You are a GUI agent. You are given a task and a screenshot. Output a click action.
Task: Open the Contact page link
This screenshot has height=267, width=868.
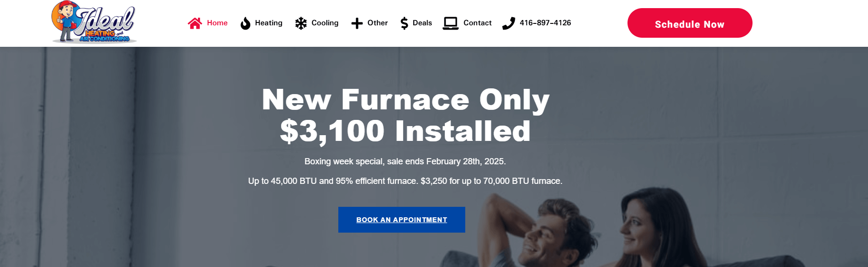(477, 23)
